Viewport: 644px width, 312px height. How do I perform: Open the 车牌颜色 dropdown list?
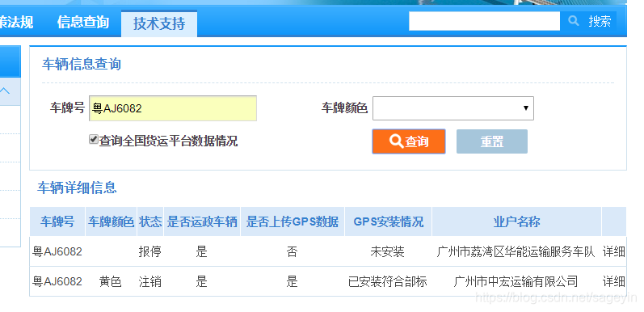[453, 108]
